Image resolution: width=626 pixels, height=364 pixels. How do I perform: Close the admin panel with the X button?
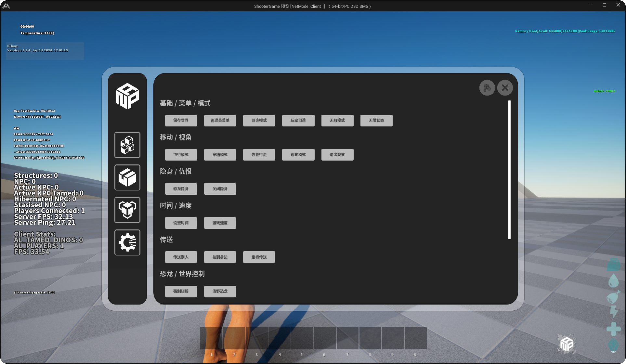(505, 88)
